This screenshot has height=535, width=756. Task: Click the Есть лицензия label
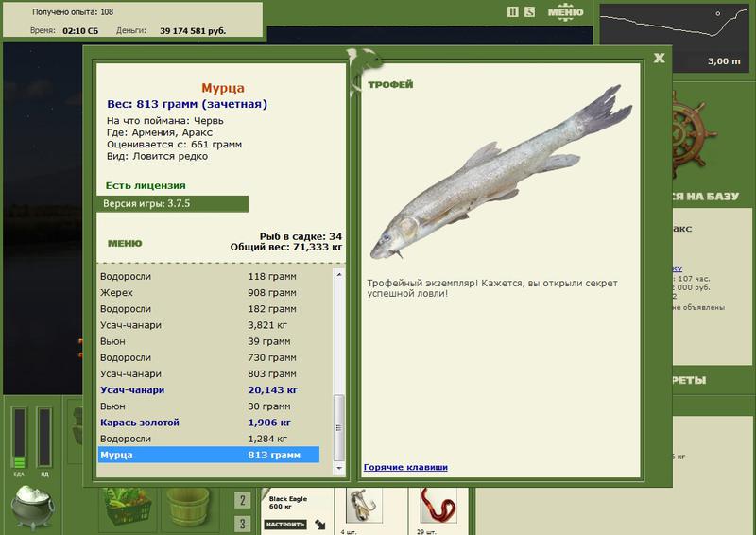[x=146, y=185]
